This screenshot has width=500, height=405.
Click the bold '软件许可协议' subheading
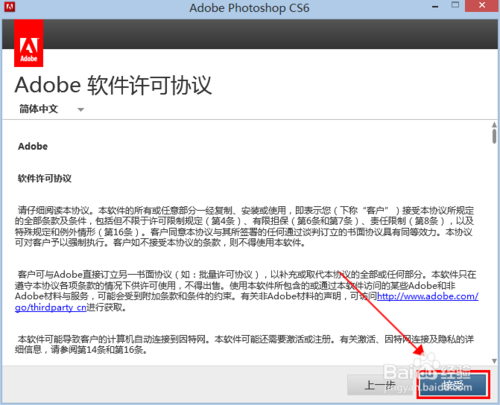coord(45,178)
